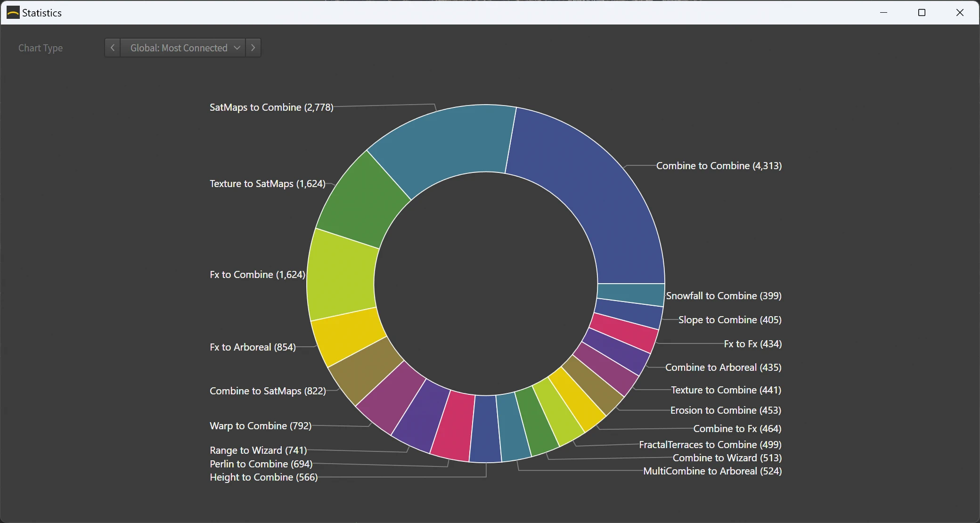Click the Warp to Combine magenta segment

coord(391,398)
